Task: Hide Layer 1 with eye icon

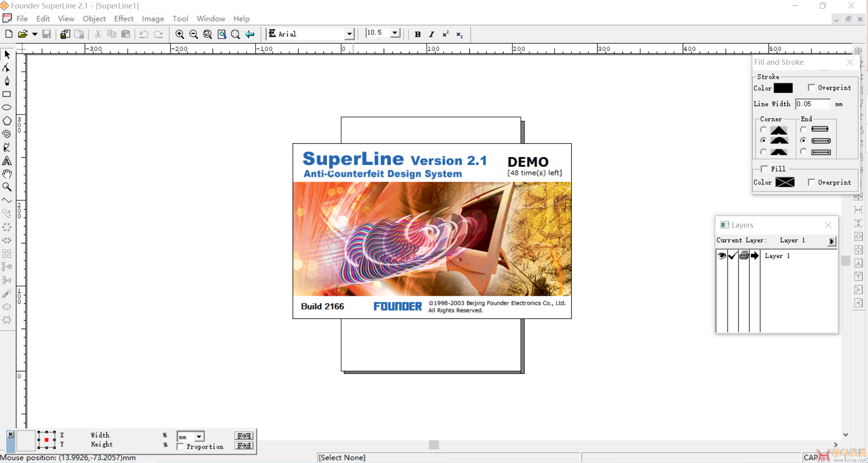Action: [722, 256]
